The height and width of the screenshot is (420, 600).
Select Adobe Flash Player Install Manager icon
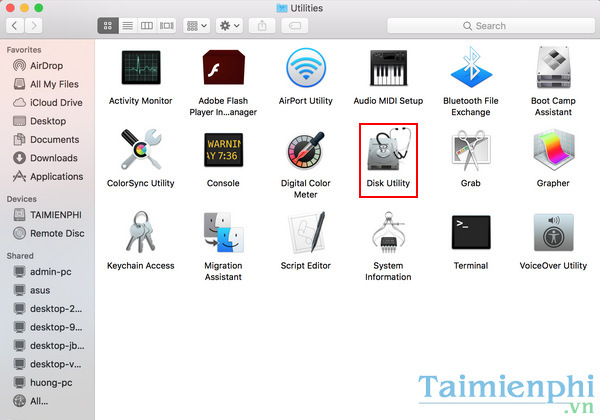point(223,67)
